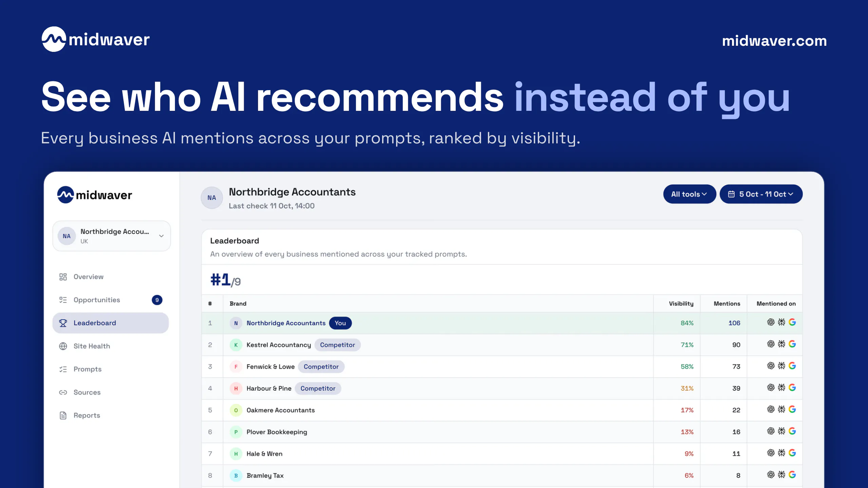Click Google icon in Plover Bookkeeping row
Viewport: 868px width, 488px height.
tap(792, 431)
